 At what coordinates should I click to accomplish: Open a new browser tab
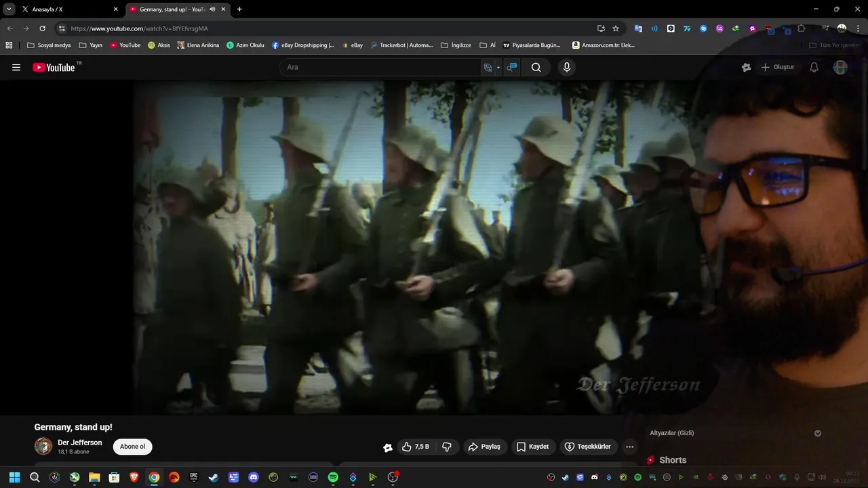point(239,9)
